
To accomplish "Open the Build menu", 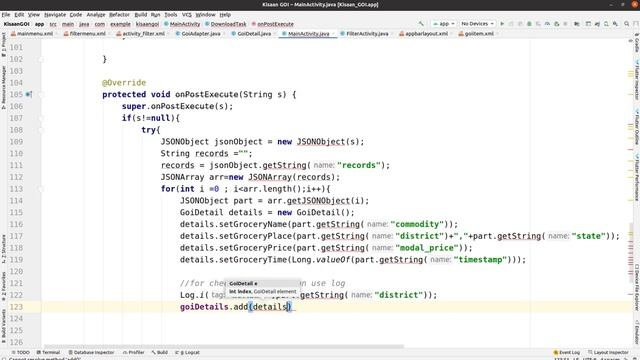I will pyautogui.click(x=140, y=15).
